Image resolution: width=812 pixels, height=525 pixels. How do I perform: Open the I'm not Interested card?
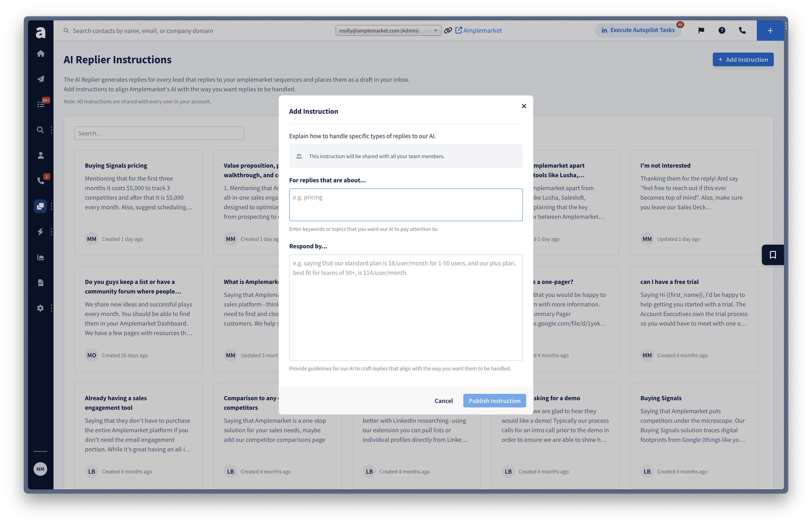[694, 203]
